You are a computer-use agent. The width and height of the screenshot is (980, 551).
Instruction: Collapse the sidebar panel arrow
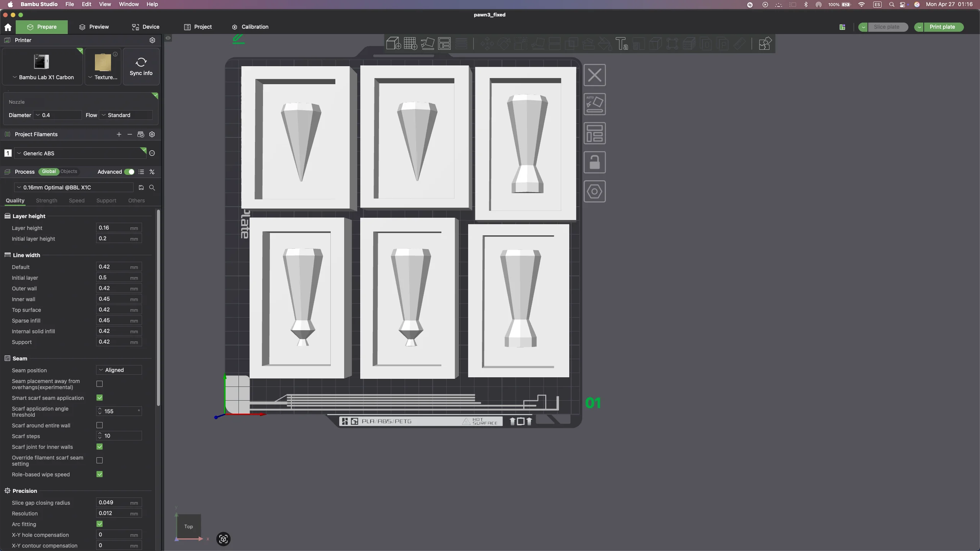coord(168,38)
